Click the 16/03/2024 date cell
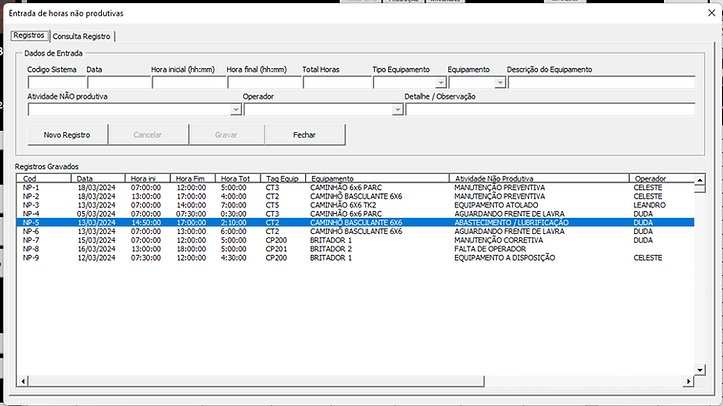The image size is (723, 406). [x=96, y=249]
